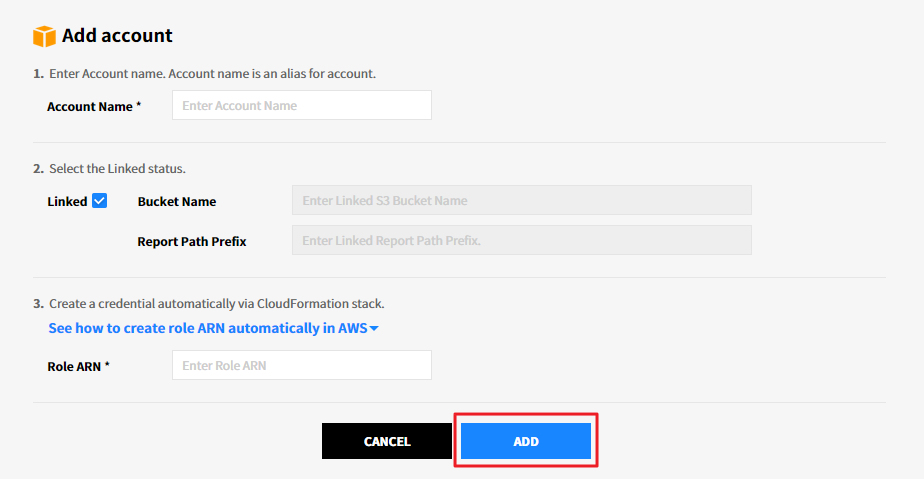Expand the blue caret after the AWS link

point(374,328)
